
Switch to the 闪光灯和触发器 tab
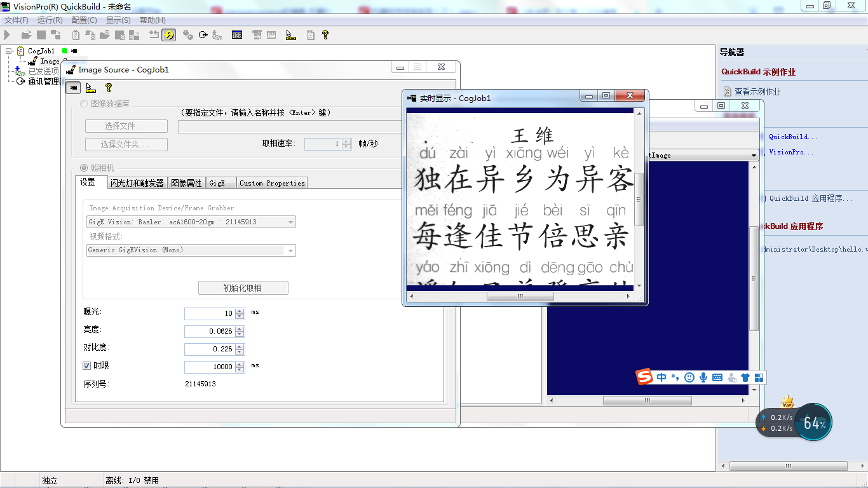pos(137,183)
